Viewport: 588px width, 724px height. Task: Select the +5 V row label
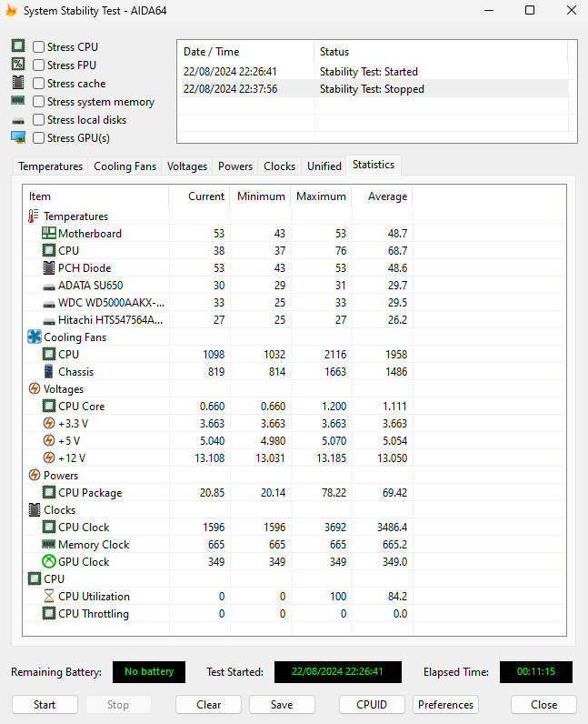tap(69, 441)
